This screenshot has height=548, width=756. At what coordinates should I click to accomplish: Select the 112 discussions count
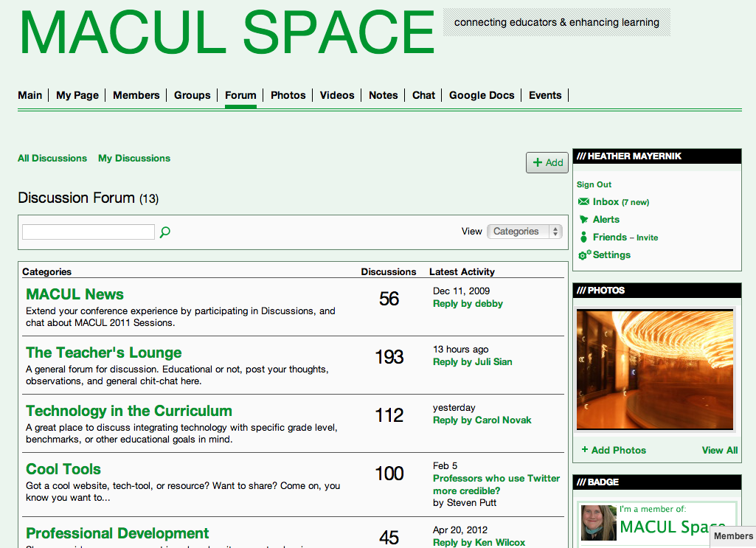[389, 415]
